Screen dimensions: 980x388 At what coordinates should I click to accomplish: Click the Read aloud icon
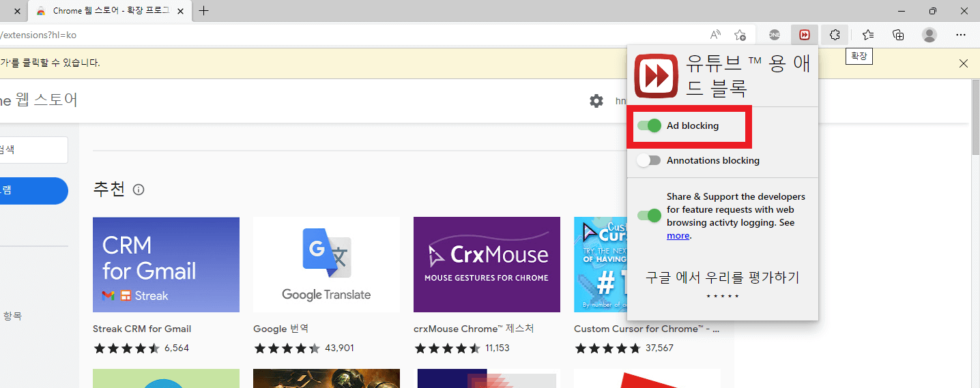715,35
